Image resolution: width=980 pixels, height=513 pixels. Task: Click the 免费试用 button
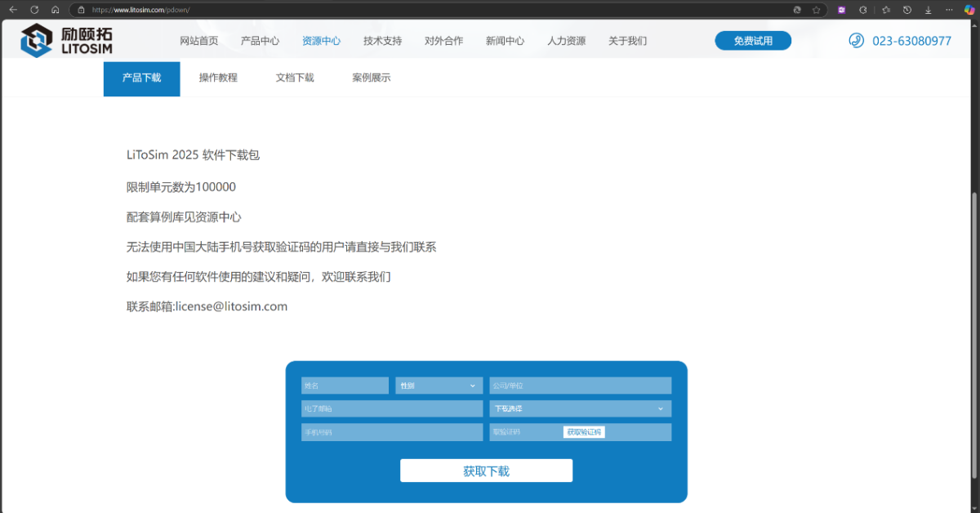coord(753,41)
